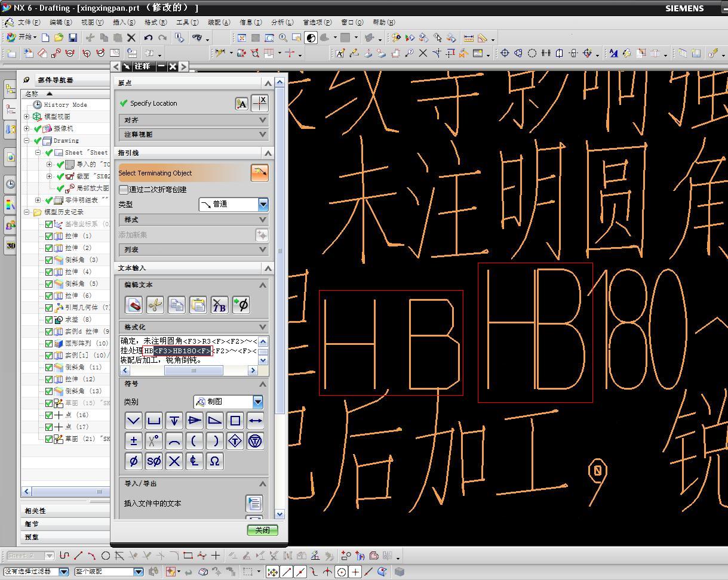Click the Paste clipboard icon in Edit Text
Image resolution: width=728 pixels, height=580 pixels.
198,305
